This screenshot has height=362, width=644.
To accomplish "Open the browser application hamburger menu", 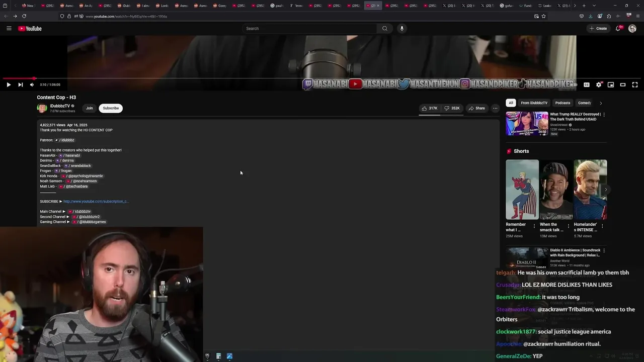I will pos(637,16).
